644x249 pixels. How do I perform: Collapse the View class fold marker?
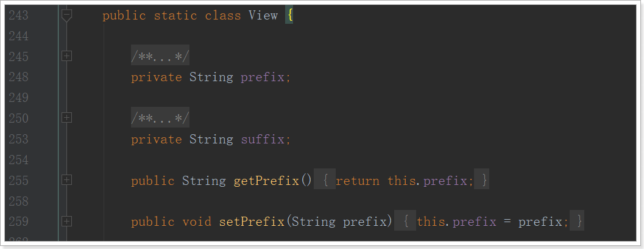[66, 16]
